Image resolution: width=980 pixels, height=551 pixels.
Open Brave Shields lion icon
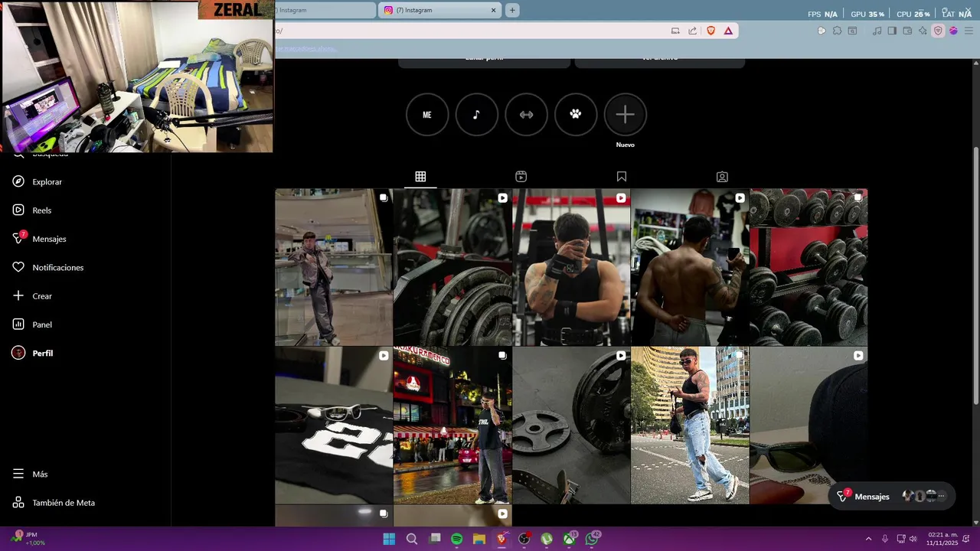pos(711,31)
